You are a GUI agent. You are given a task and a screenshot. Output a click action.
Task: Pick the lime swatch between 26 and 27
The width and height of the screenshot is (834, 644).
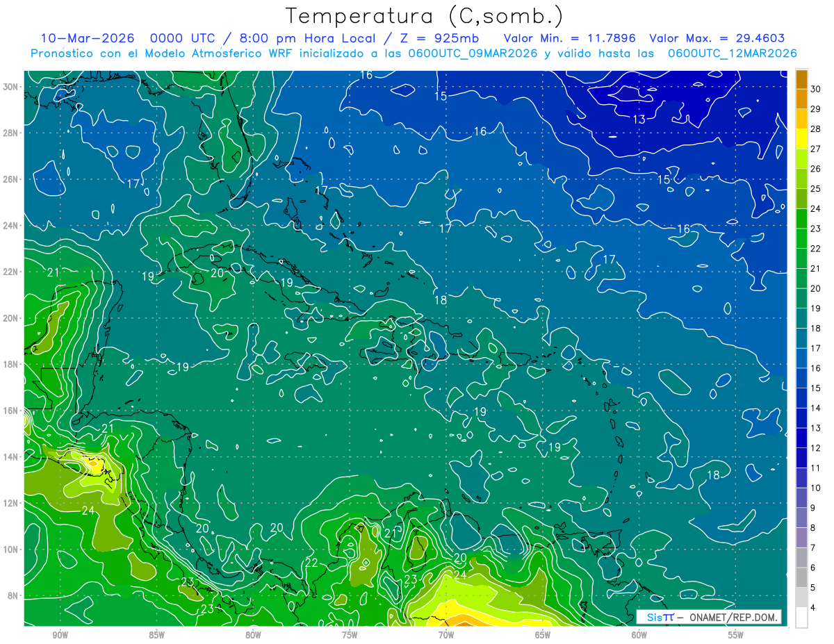click(x=801, y=159)
